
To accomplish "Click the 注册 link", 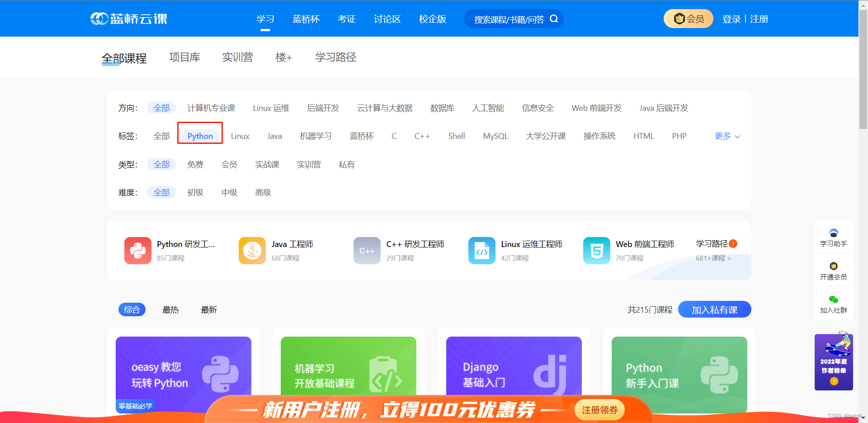I will 759,19.
